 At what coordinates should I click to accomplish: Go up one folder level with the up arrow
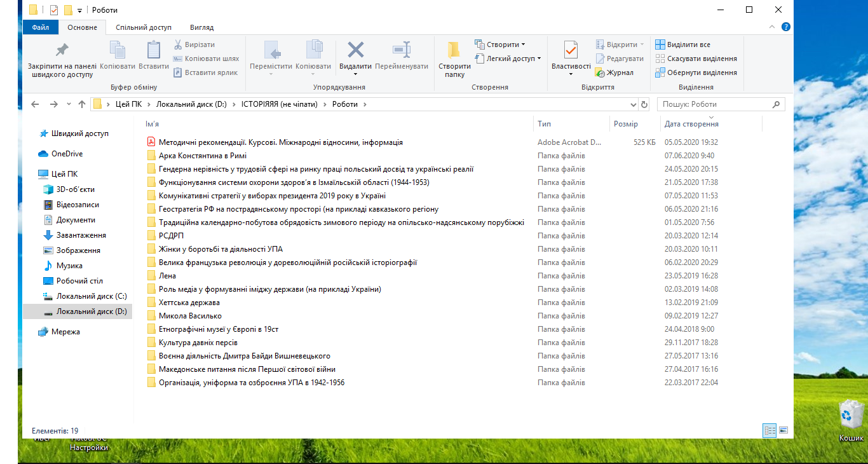tap(81, 104)
